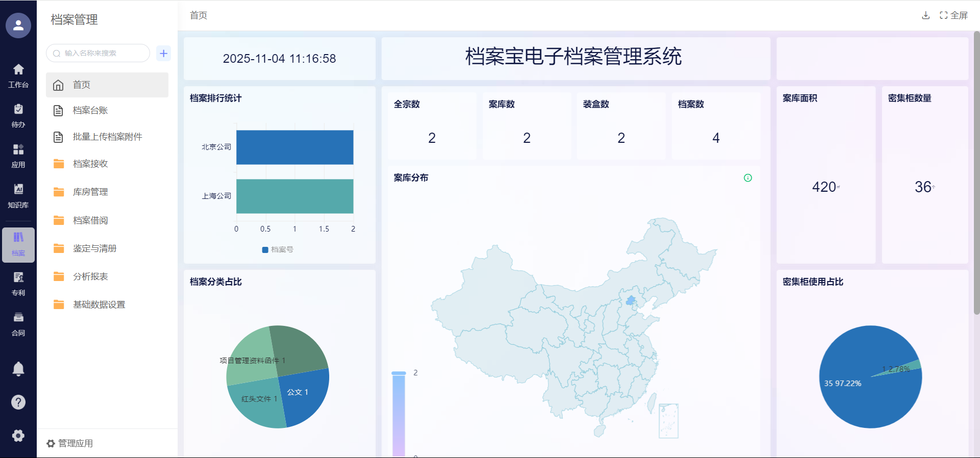Click the download icon in header
Image resolution: width=980 pixels, height=458 pixels.
[925, 15]
